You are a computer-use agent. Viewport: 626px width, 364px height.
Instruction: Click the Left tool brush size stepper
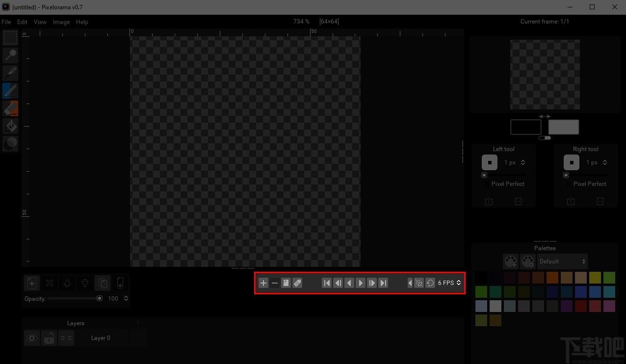(x=523, y=162)
